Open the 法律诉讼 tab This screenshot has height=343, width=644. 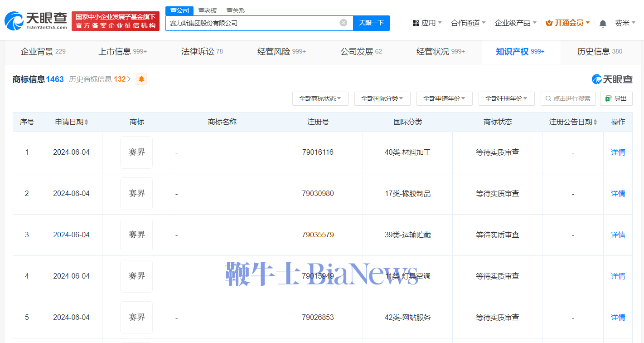click(202, 52)
